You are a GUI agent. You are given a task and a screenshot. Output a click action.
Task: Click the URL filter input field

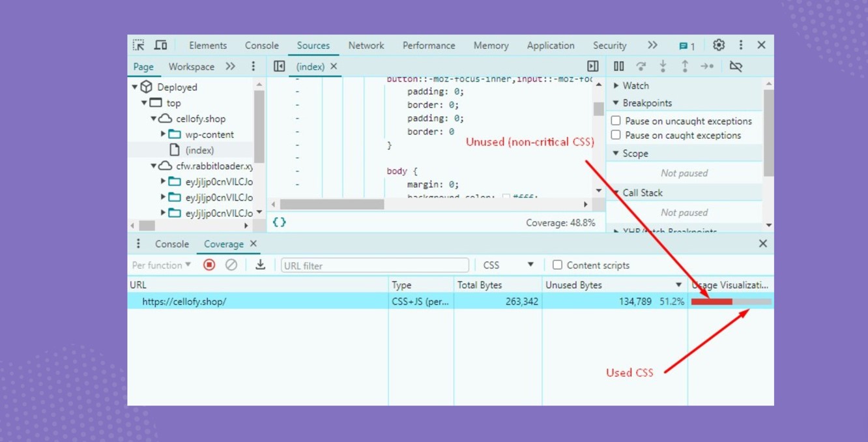(x=375, y=265)
